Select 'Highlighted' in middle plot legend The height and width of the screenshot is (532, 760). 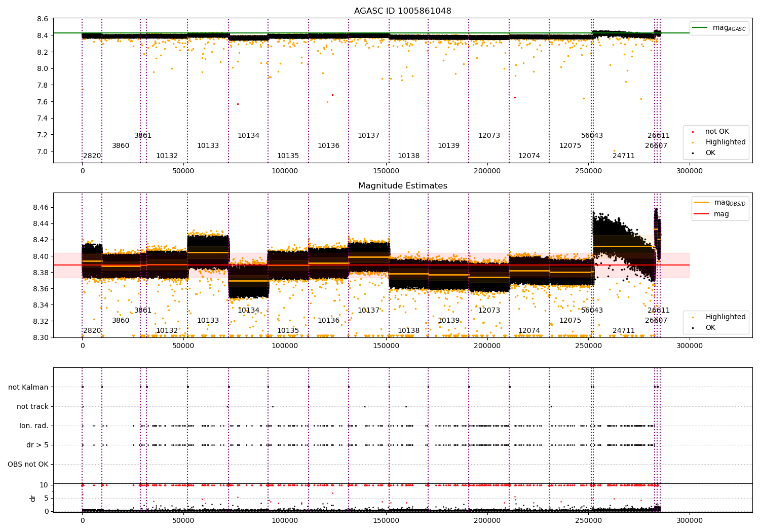click(719, 317)
